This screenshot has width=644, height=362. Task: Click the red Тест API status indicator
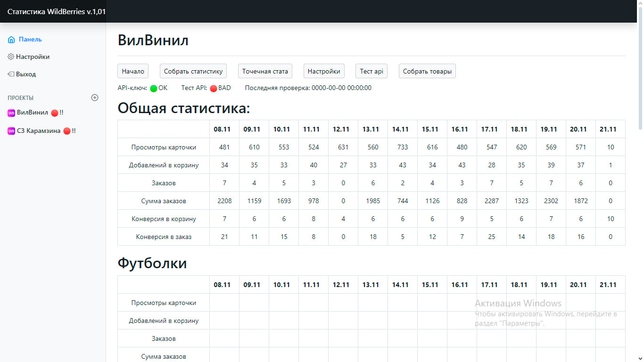coord(213,88)
